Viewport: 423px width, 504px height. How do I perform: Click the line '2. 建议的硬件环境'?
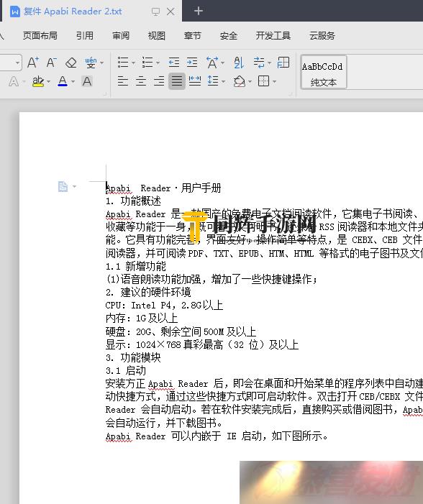148,292
